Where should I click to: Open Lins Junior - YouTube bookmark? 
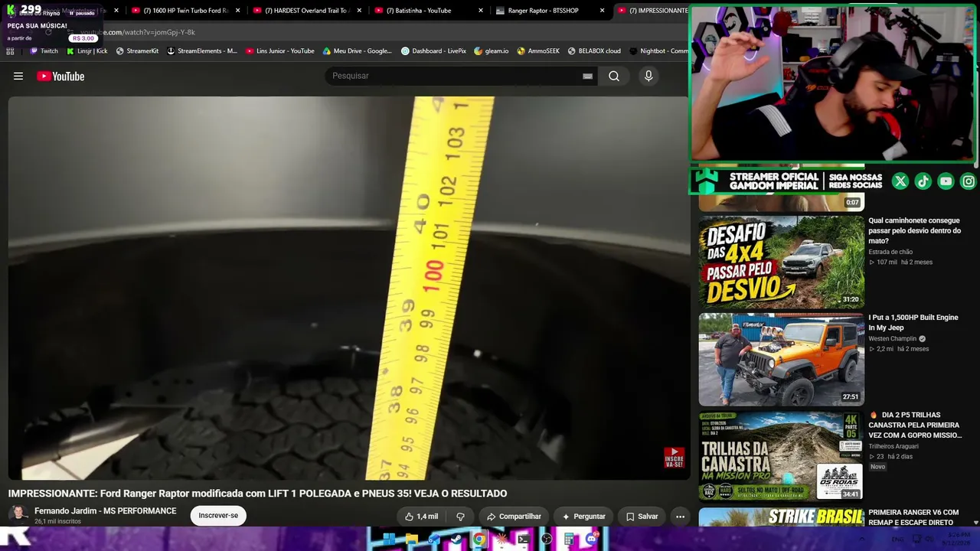tap(280, 51)
